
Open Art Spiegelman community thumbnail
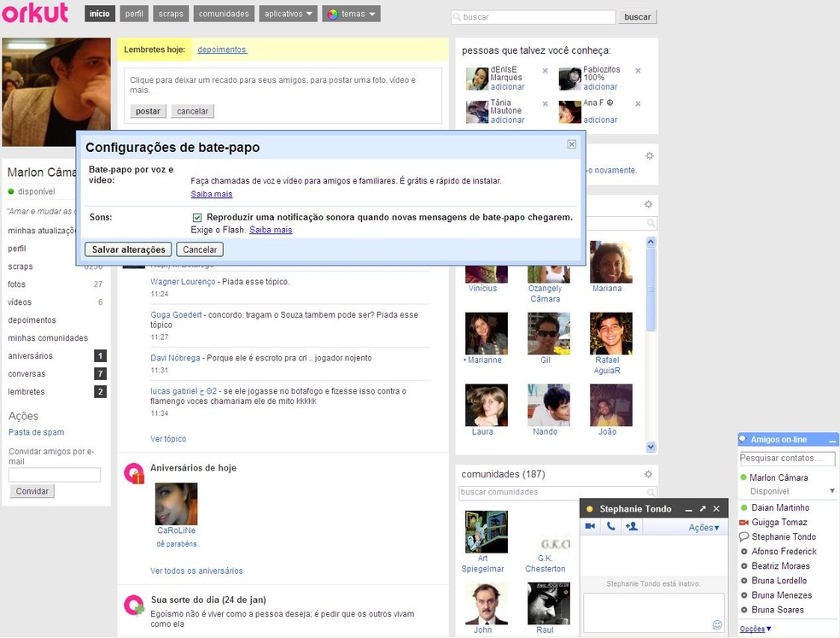pyautogui.click(x=487, y=532)
